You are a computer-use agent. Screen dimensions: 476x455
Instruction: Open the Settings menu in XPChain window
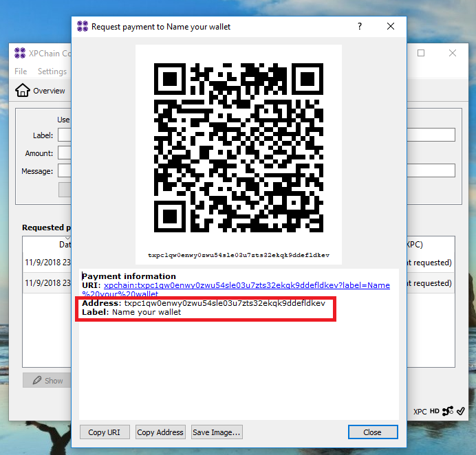tap(52, 71)
